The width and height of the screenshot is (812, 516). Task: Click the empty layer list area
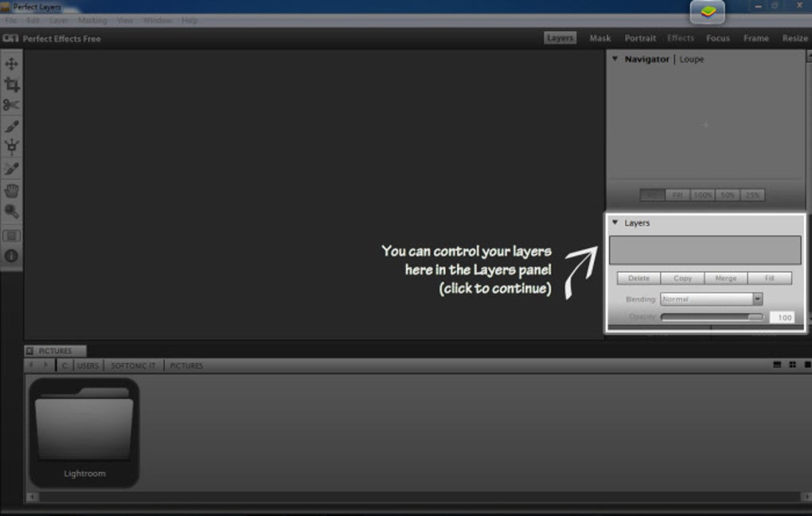[705, 250]
